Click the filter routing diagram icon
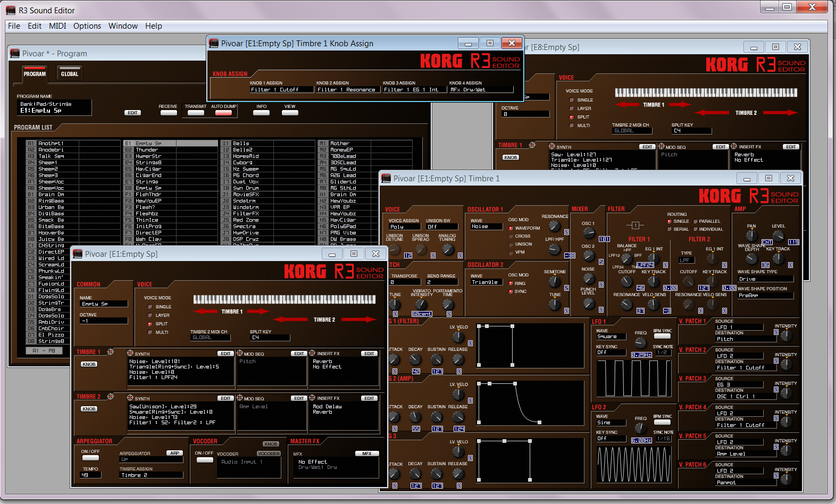 [635, 225]
